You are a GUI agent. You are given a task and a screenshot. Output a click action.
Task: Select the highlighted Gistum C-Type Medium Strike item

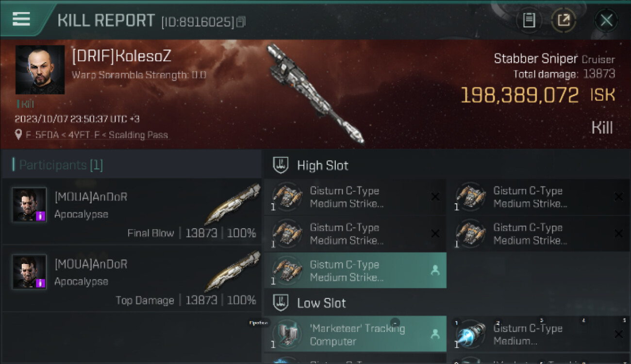[355, 270]
